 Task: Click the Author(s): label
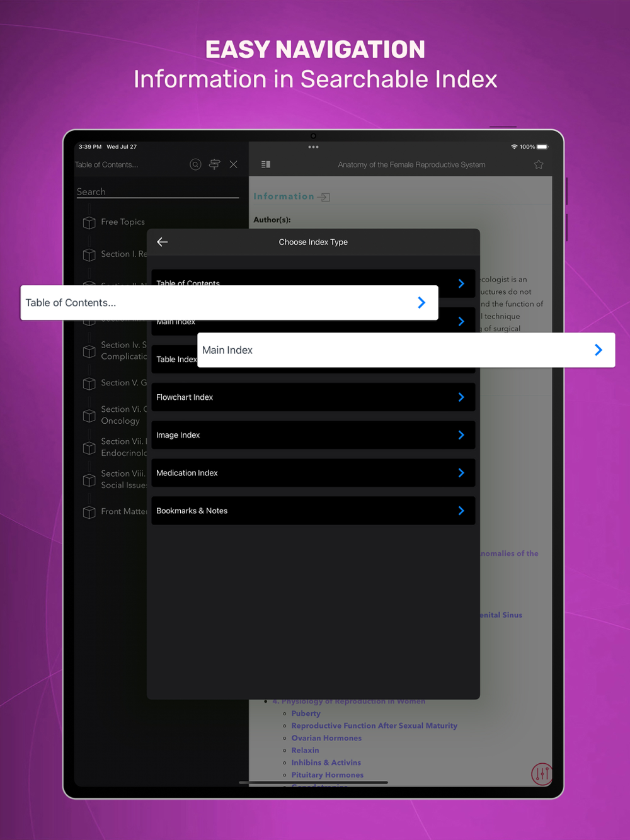pos(272,220)
